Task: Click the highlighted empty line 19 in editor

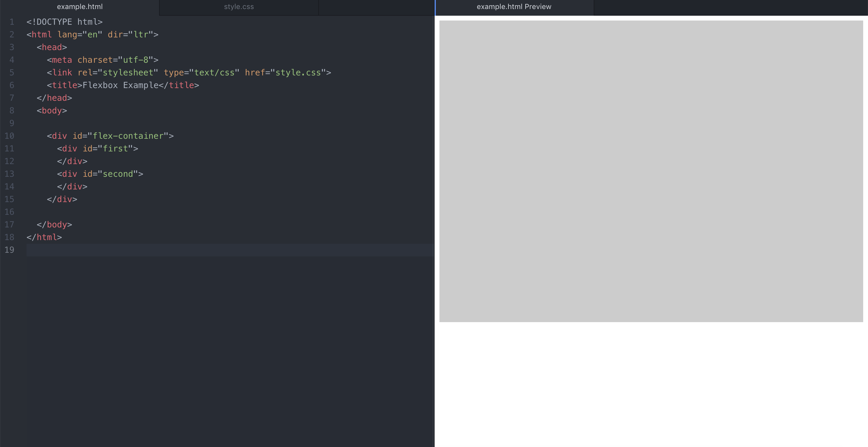Action: pyautogui.click(x=229, y=250)
